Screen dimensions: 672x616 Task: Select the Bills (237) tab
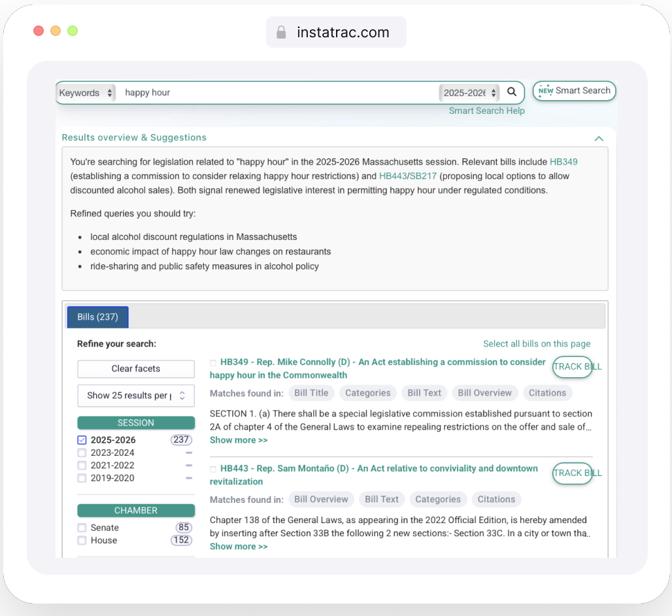(97, 317)
